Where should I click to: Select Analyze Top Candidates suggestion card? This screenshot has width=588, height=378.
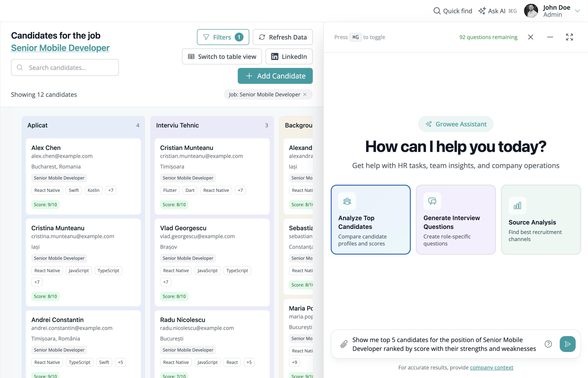pos(371,220)
